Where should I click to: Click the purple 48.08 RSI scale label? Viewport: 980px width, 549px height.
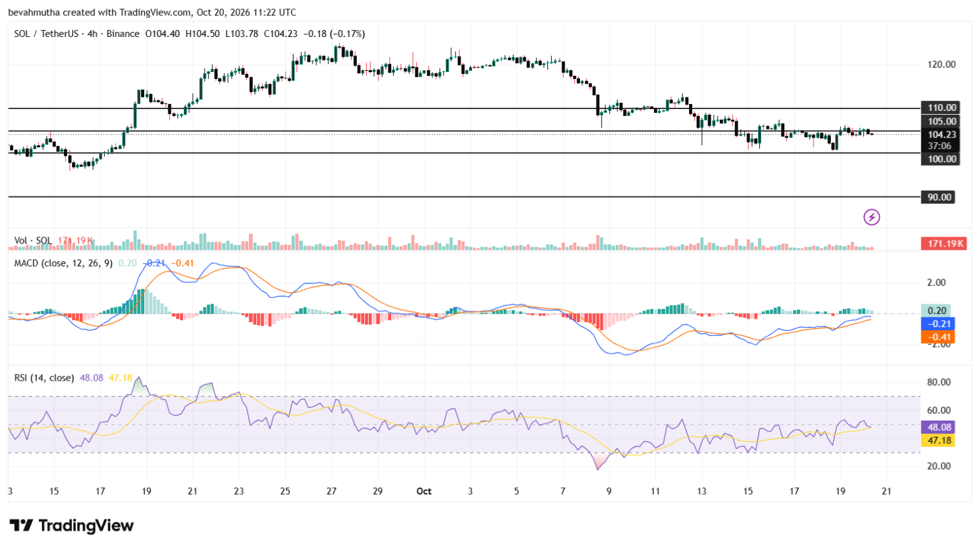point(939,427)
